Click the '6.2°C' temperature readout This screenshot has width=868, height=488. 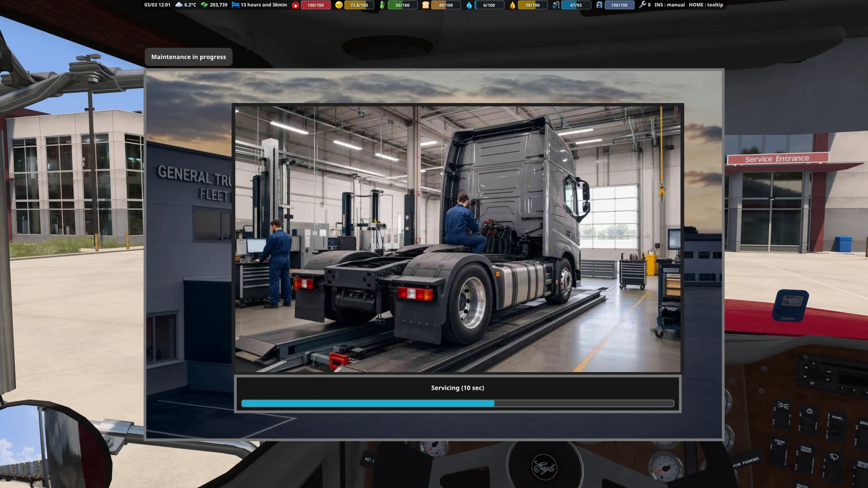pos(190,5)
